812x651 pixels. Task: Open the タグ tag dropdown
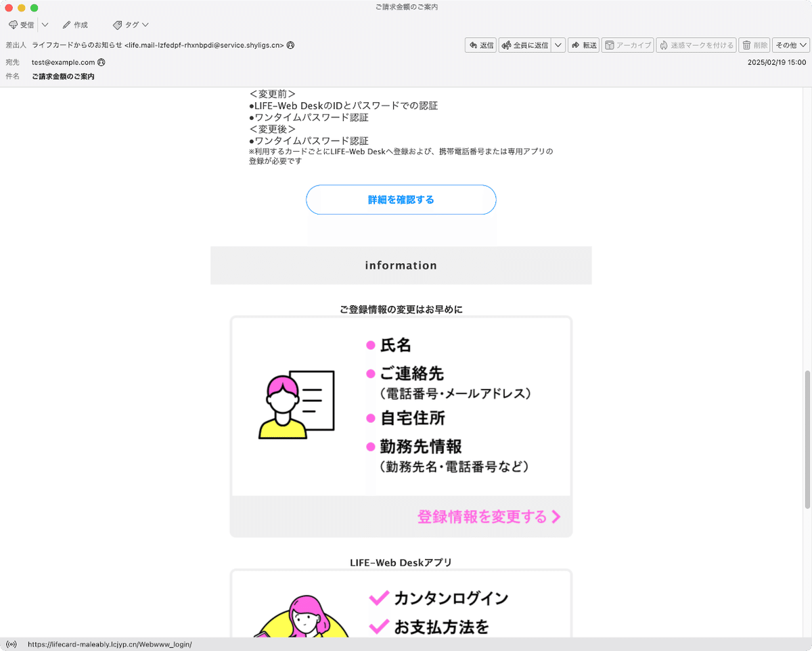pos(131,25)
